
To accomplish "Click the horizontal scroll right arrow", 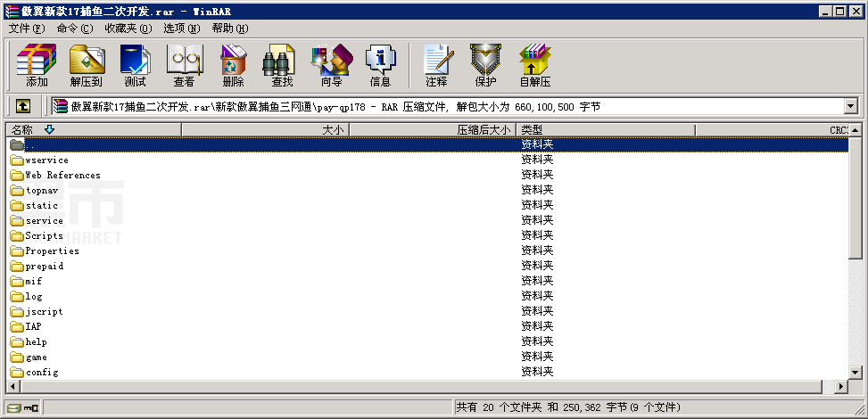I will tap(842, 386).
